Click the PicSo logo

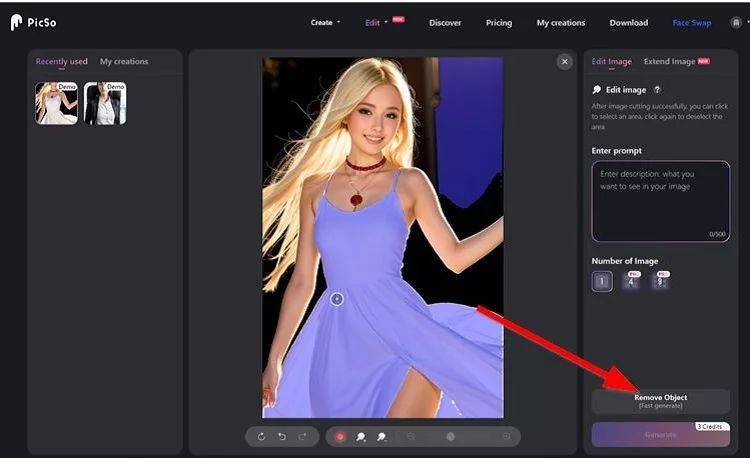[x=33, y=22]
